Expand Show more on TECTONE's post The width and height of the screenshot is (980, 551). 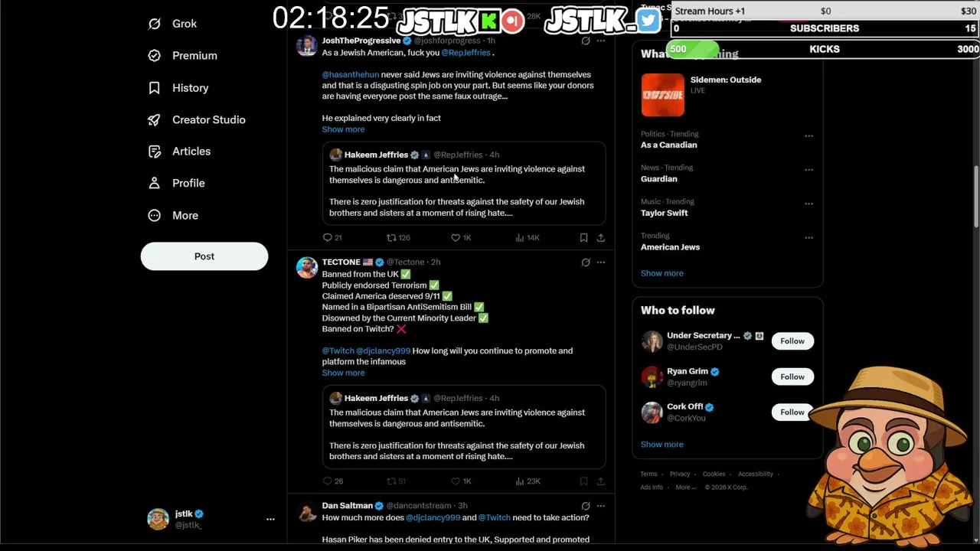pos(343,373)
